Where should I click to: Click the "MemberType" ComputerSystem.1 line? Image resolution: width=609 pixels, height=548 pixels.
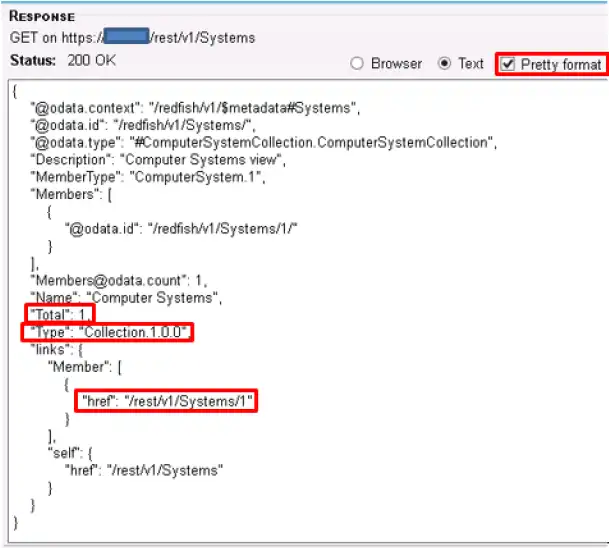coord(148,177)
